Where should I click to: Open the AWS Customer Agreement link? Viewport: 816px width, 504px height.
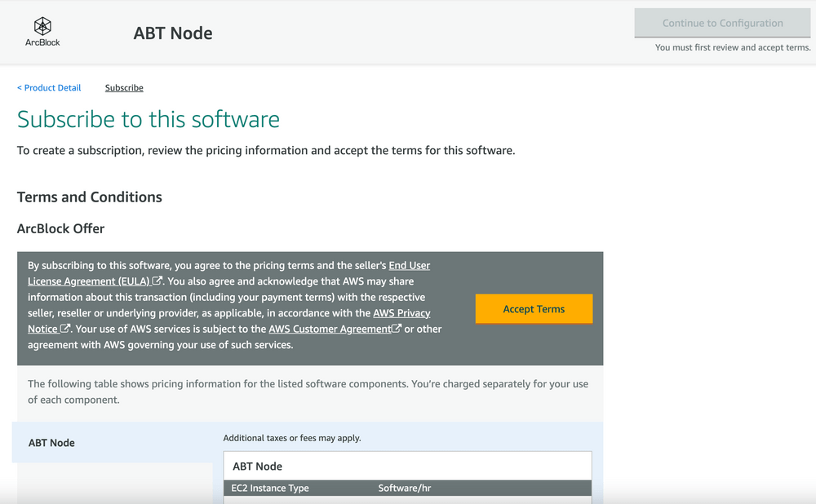pos(330,329)
